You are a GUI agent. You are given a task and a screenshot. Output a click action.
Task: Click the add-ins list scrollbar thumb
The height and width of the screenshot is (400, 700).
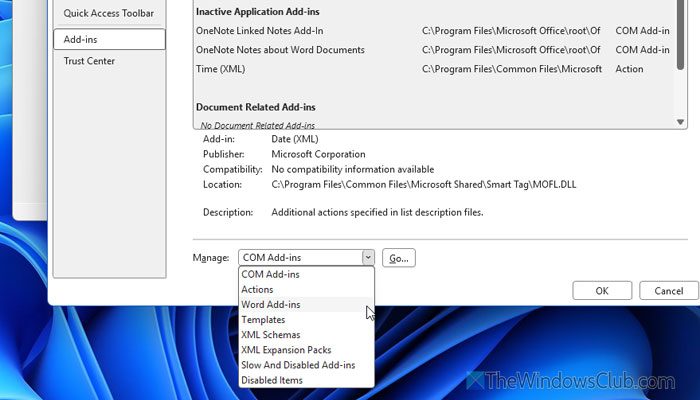tap(680, 35)
